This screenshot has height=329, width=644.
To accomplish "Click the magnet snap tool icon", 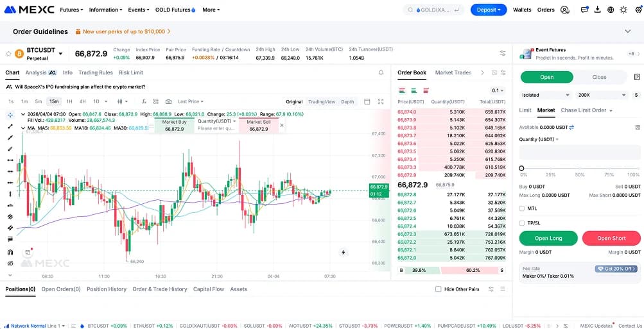I will 10,252.
